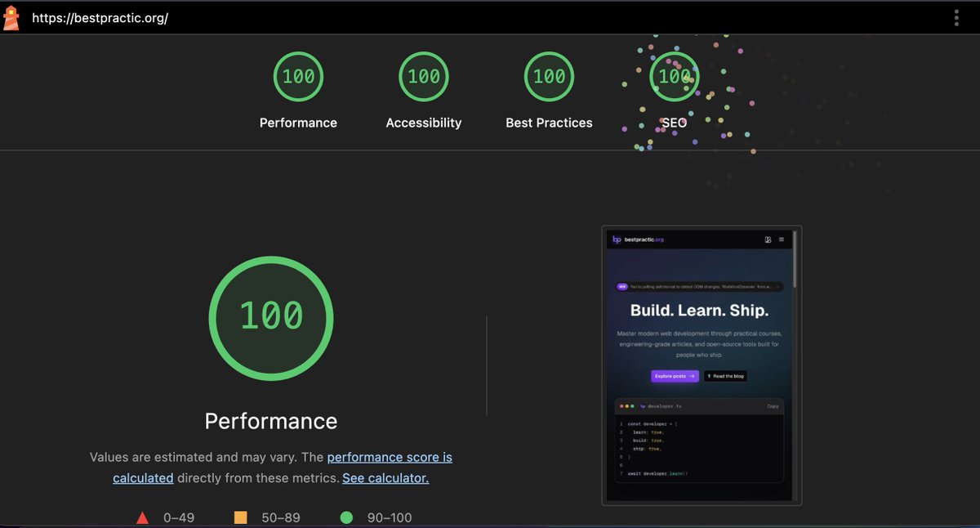Open the 'See calculator.' link

(x=385, y=477)
